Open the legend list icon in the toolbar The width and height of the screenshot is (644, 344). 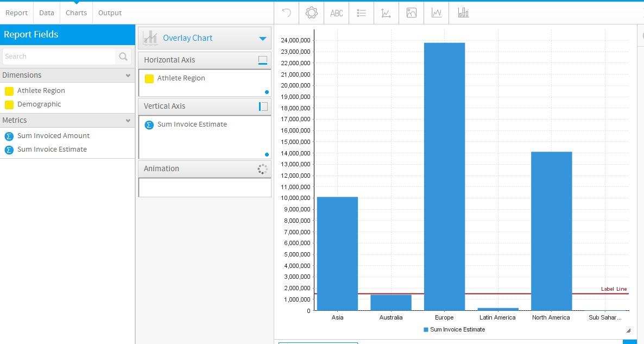(x=362, y=13)
